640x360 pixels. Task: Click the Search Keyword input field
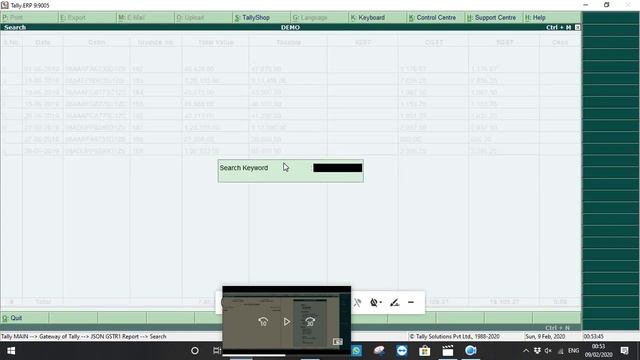point(338,168)
